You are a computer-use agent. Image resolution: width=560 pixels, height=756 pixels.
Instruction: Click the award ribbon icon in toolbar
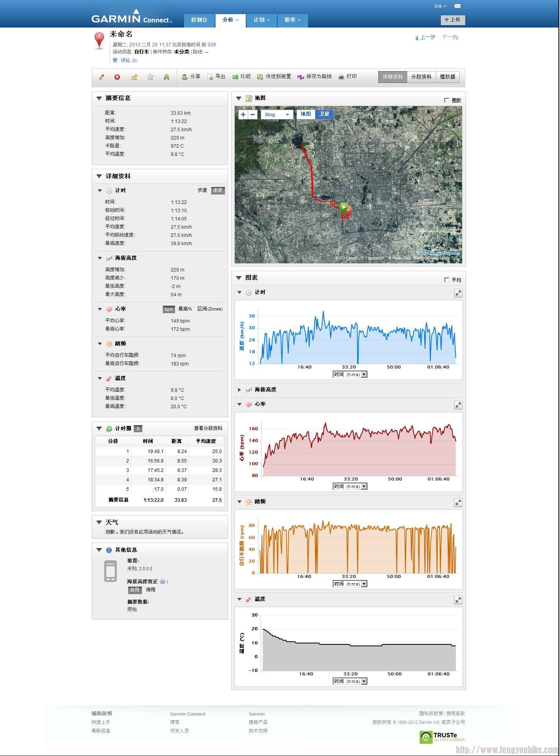point(166,77)
